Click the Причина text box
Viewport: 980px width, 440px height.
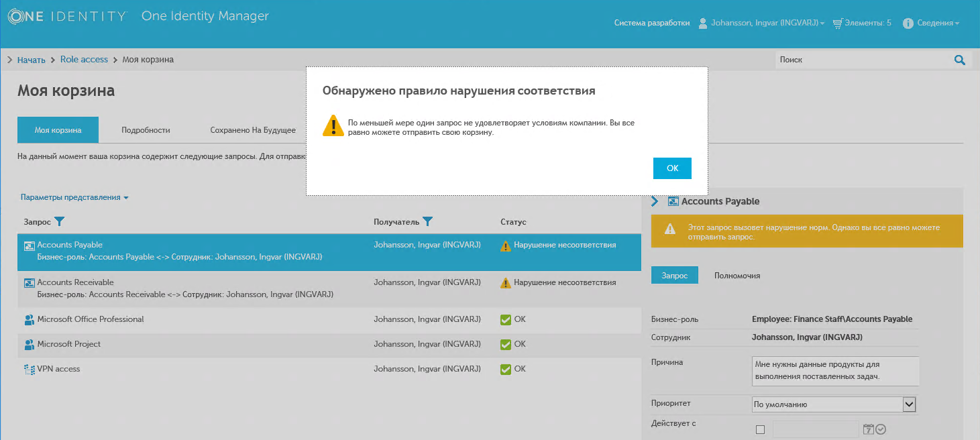[834, 371]
